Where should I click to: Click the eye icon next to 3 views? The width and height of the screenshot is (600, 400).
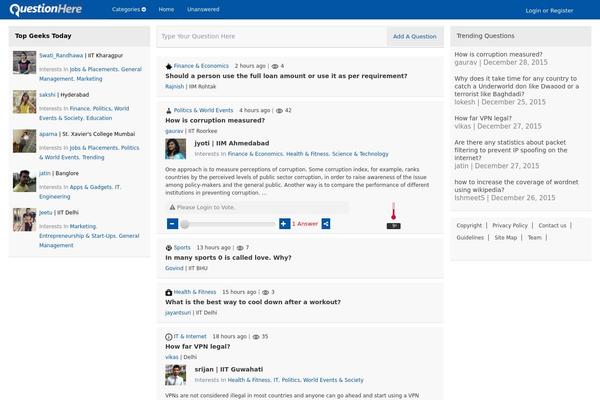point(265,292)
